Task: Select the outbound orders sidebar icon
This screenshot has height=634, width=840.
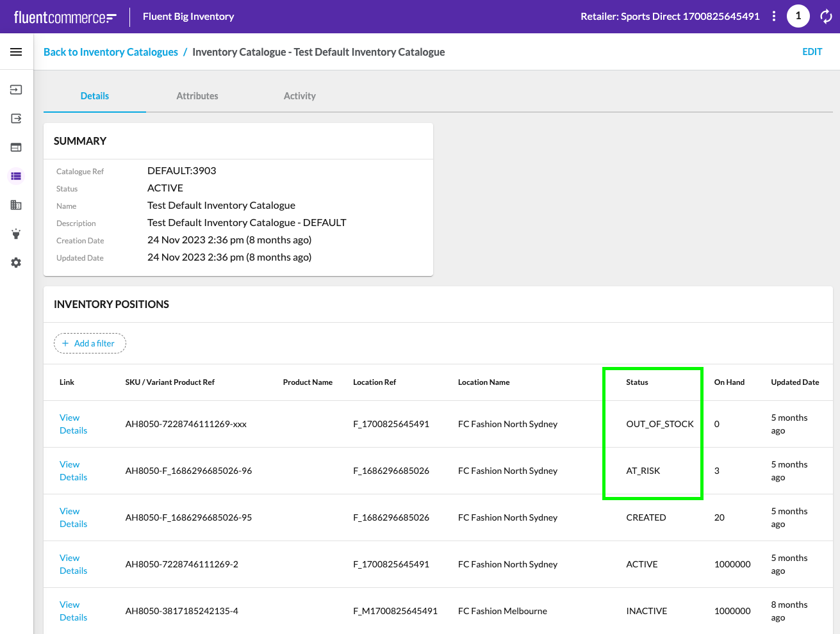Action: (x=16, y=118)
